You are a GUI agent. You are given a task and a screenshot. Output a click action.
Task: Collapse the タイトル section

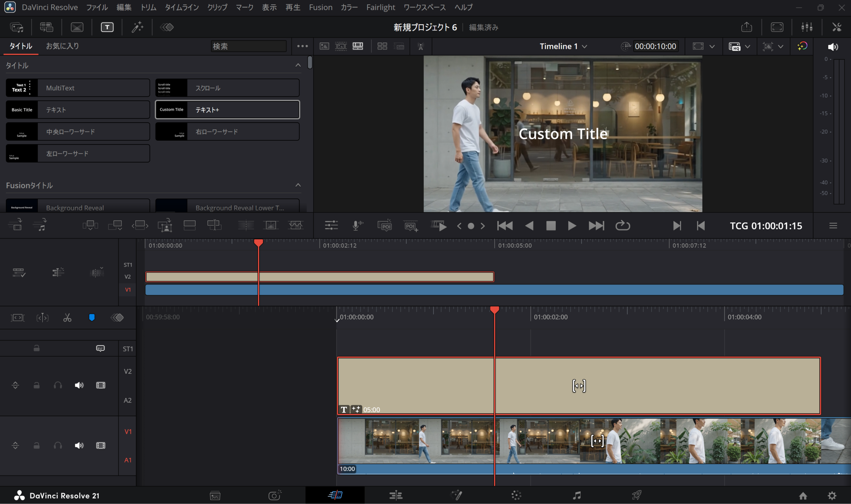[x=298, y=65]
